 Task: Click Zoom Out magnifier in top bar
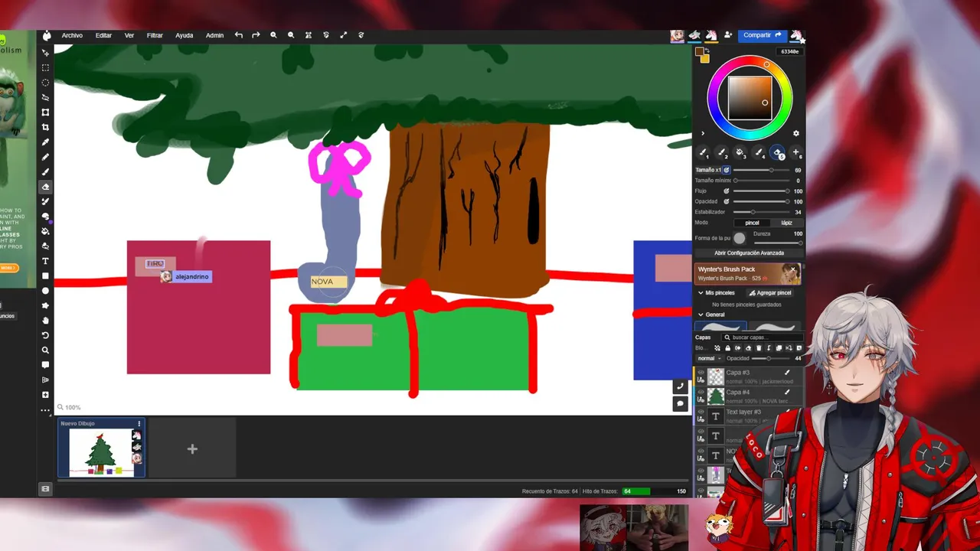coord(291,35)
